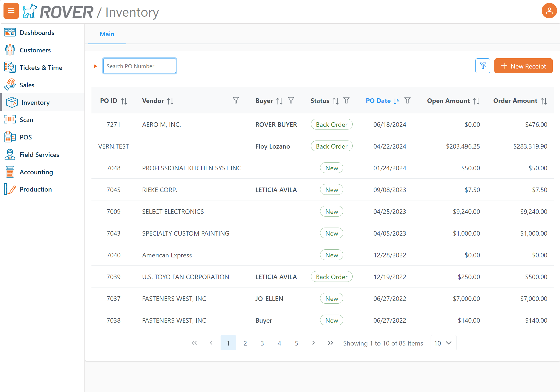The width and height of the screenshot is (560, 392).
Task: Go to page 3 of results
Action: pyautogui.click(x=262, y=343)
